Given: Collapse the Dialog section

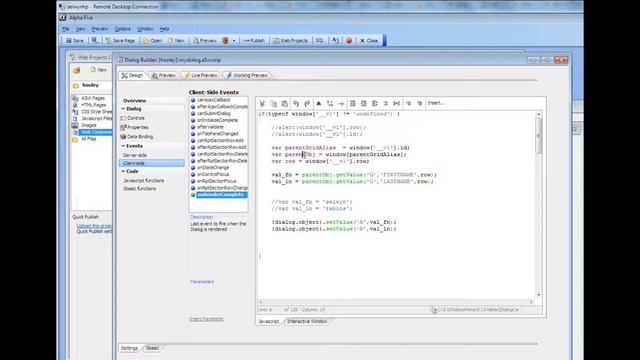Looking at the screenshot, I should (123, 109).
